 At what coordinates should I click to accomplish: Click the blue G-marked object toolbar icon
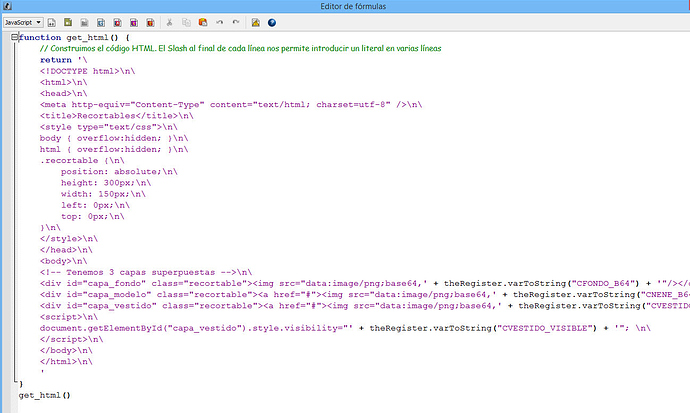pyautogui.click(x=101, y=22)
